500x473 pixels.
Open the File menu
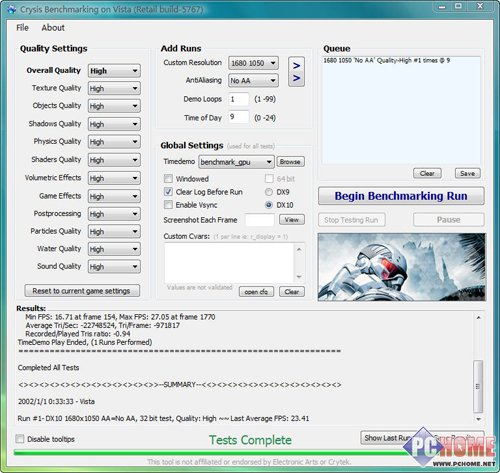tap(22, 28)
